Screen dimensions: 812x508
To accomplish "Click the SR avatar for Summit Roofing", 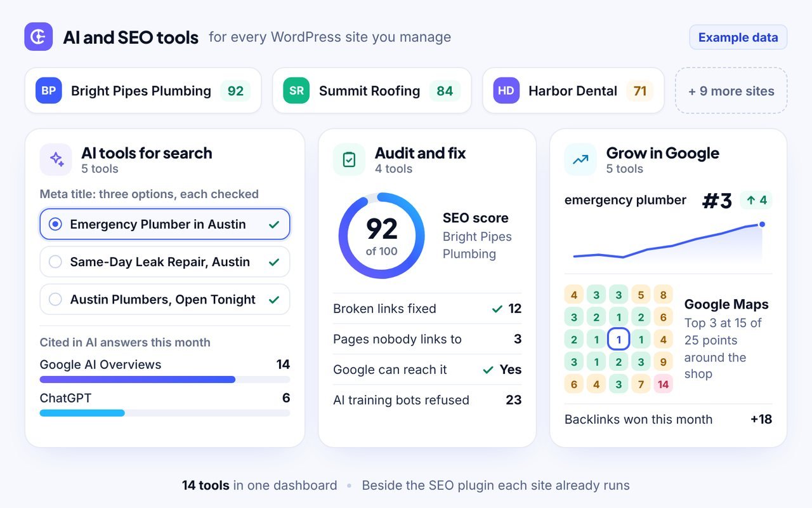I will (x=296, y=91).
